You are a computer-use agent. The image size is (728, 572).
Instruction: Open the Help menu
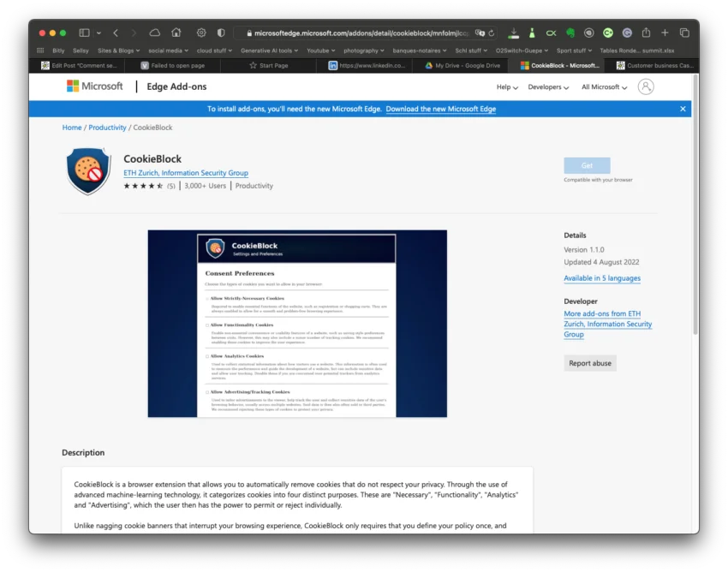point(507,86)
